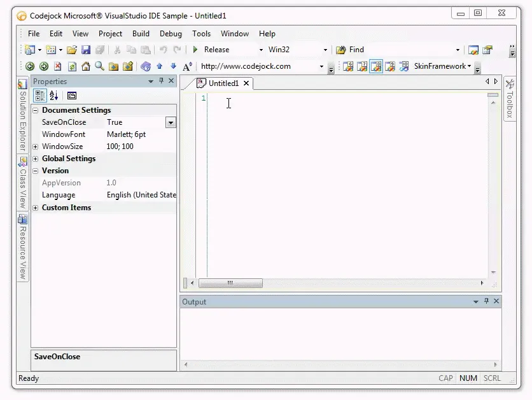Click the Save All icon

100,50
